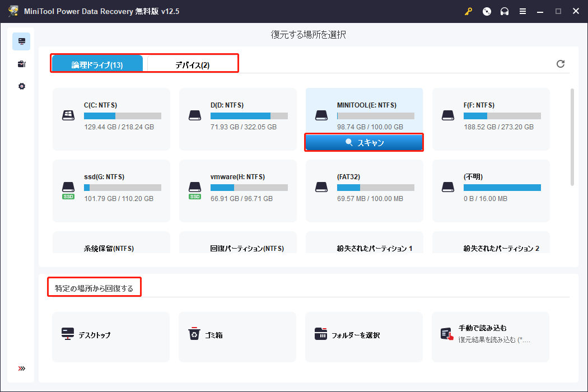The height and width of the screenshot is (392, 588).
Task: Click the (不明) partition name
Action: pos(473,177)
